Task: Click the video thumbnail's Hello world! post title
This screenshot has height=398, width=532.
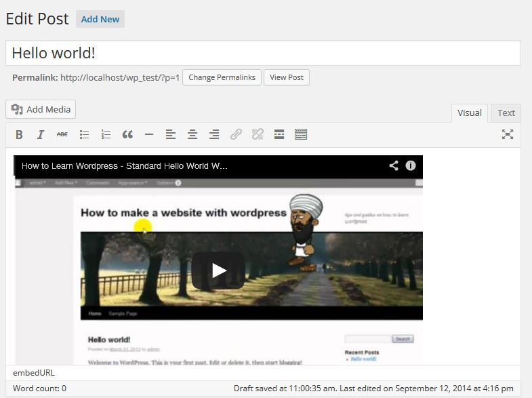Action: 109,340
